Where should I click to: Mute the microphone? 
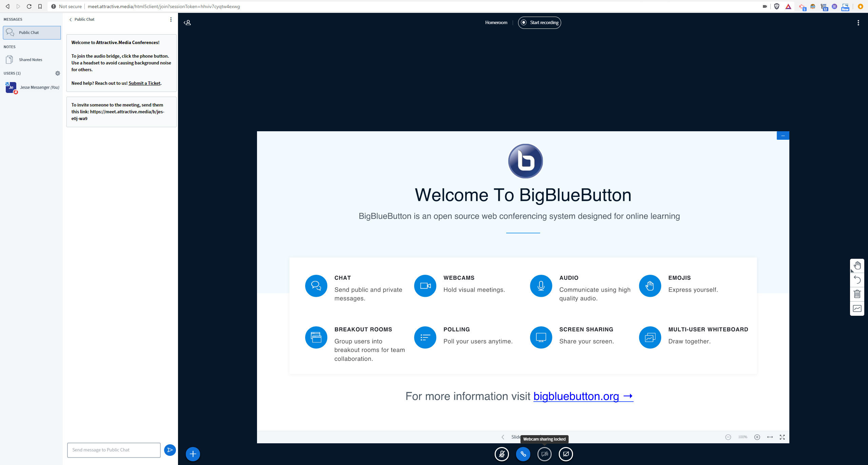point(502,454)
